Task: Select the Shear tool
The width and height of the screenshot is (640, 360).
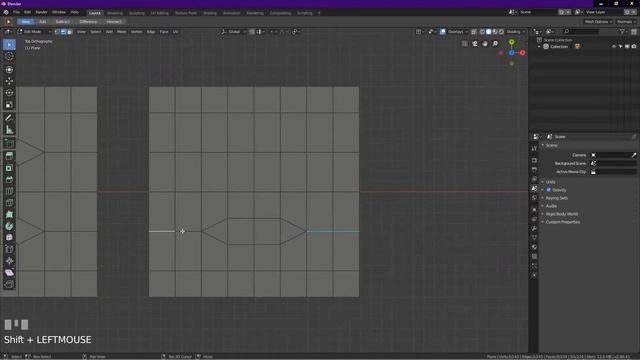Action: coord(9,273)
